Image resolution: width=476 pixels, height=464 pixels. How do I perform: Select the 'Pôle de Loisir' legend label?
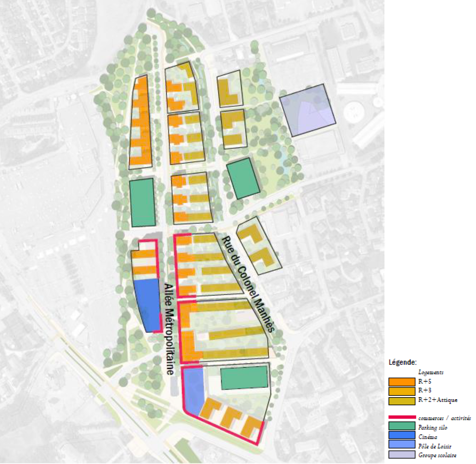tap(435, 446)
